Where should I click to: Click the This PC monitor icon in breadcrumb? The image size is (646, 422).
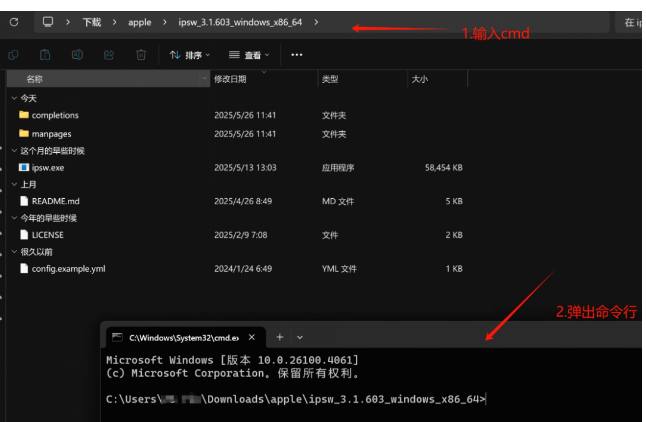click(48, 22)
